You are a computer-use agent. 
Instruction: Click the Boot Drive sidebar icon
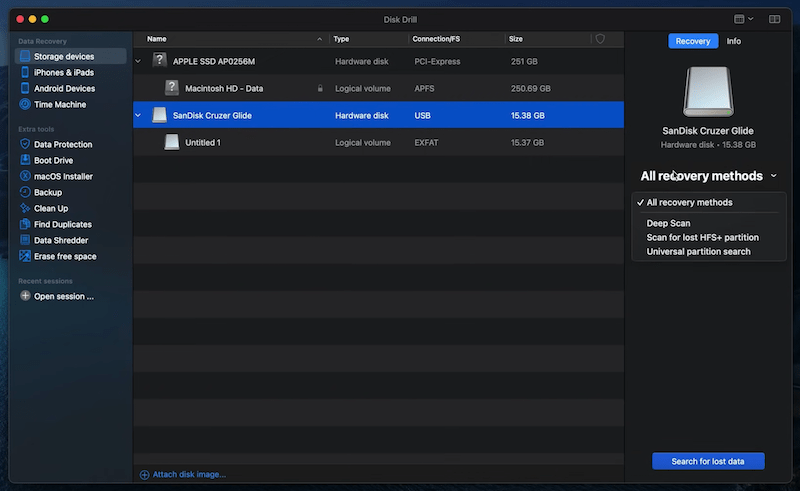25,160
